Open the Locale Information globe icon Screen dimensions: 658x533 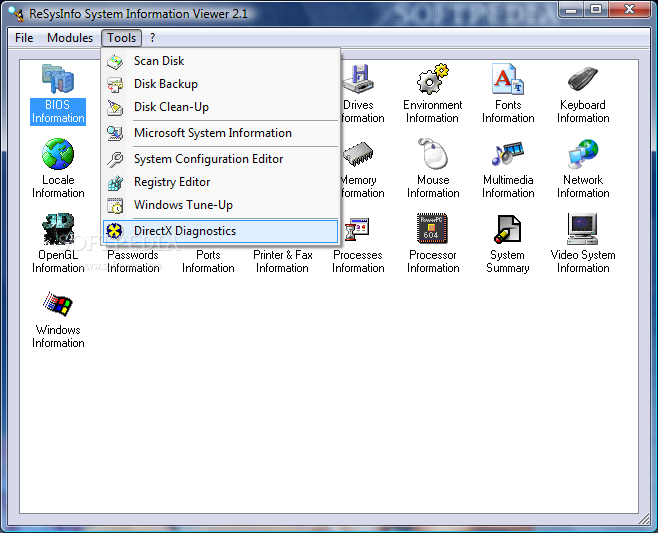click(x=58, y=154)
